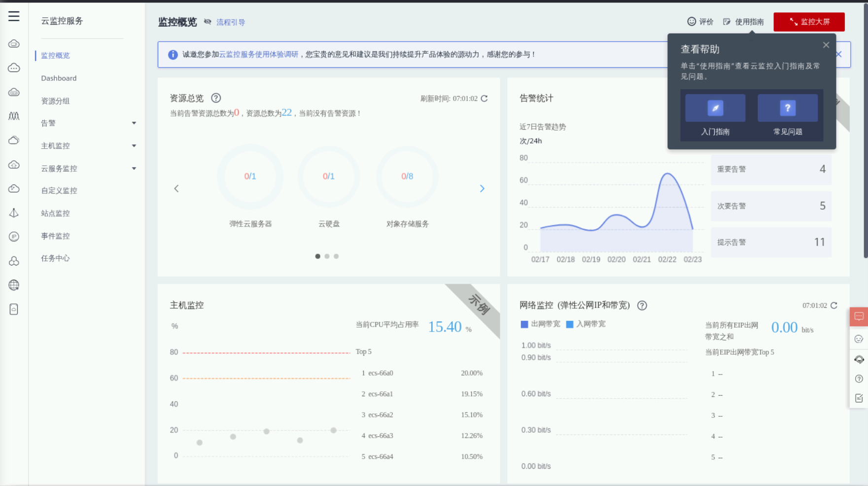The image size is (868, 486).
Task: Click the 提示告警 count card
Action: pos(771,242)
